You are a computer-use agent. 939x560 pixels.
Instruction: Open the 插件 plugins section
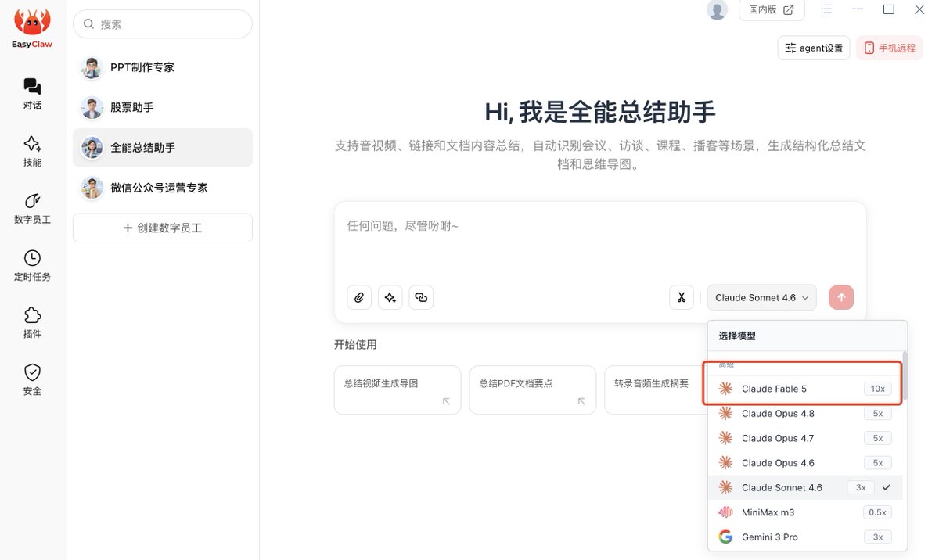point(32,322)
